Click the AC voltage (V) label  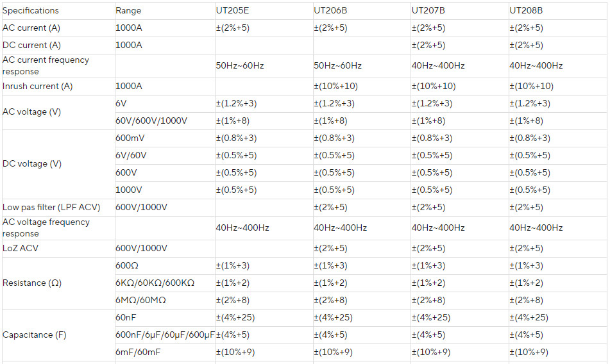click(x=31, y=112)
